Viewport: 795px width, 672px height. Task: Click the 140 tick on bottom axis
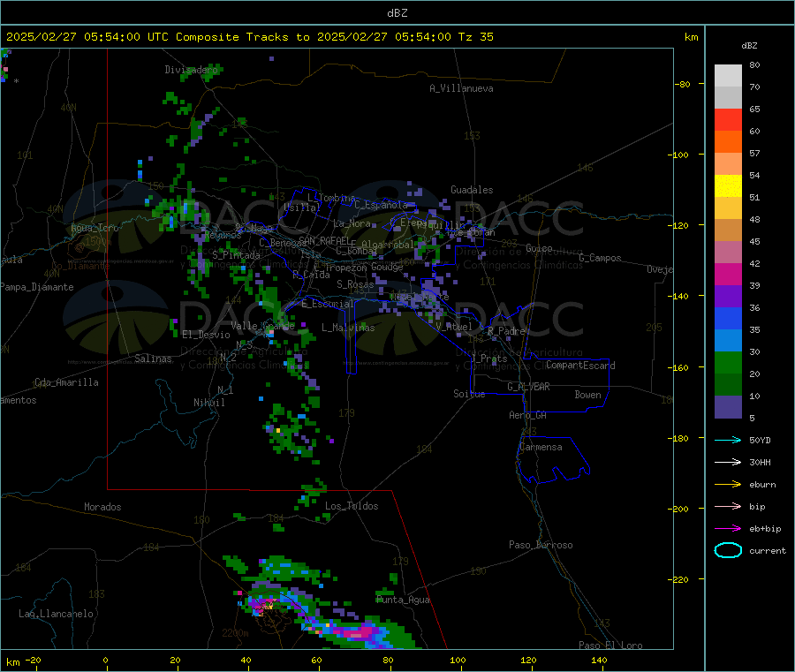pyautogui.click(x=599, y=660)
